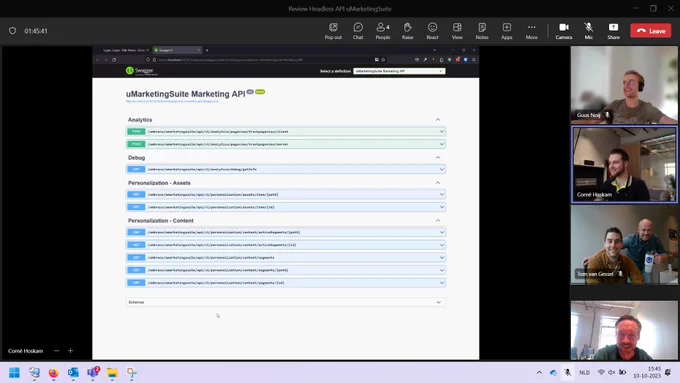Switch the NLD keyboard language indicator
Viewport: 680px width, 383px height.
584,372
